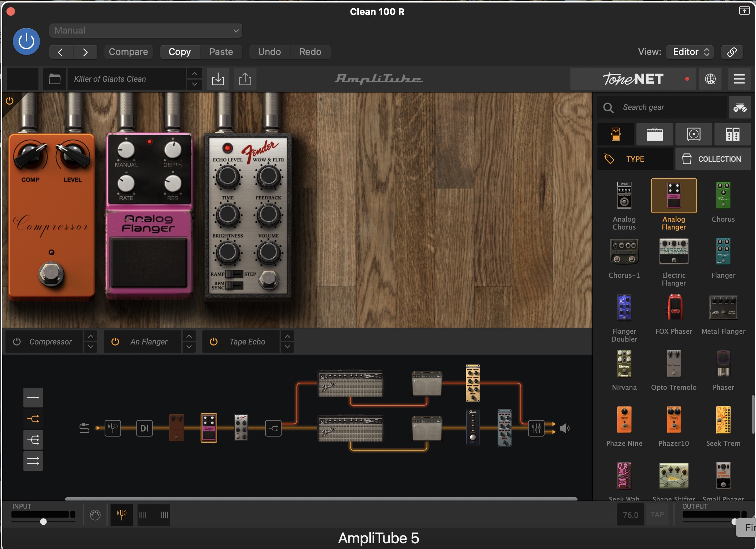The image size is (756, 549).
Task: Click the gear filter icon beside search
Action: coord(740,107)
